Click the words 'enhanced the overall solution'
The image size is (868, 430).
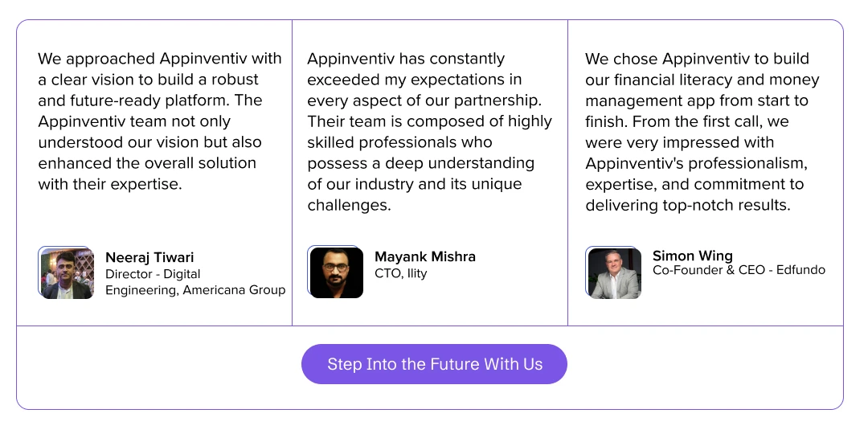(147, 163)
